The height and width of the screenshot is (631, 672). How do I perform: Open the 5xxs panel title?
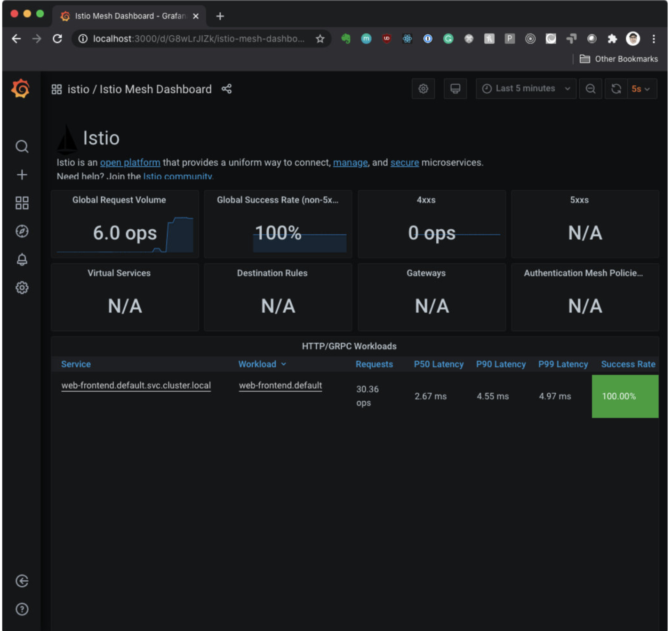(579, 200)
